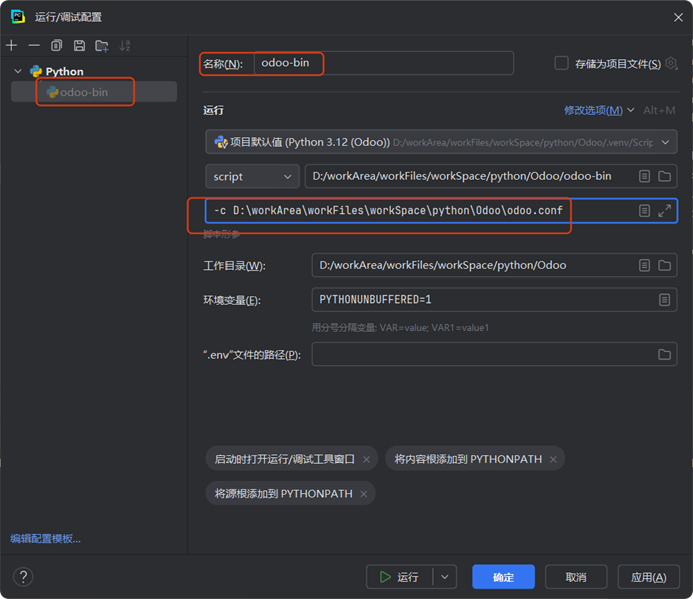Open help with the question mark
This screenshot has height=599, width=693.
point(23,576)
